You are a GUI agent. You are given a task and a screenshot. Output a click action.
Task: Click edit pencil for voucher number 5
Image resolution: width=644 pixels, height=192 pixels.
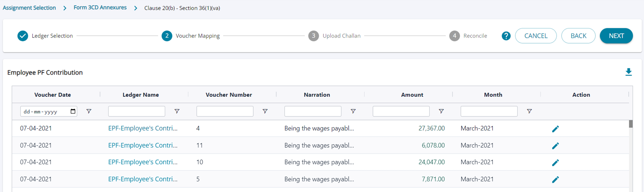555,179
